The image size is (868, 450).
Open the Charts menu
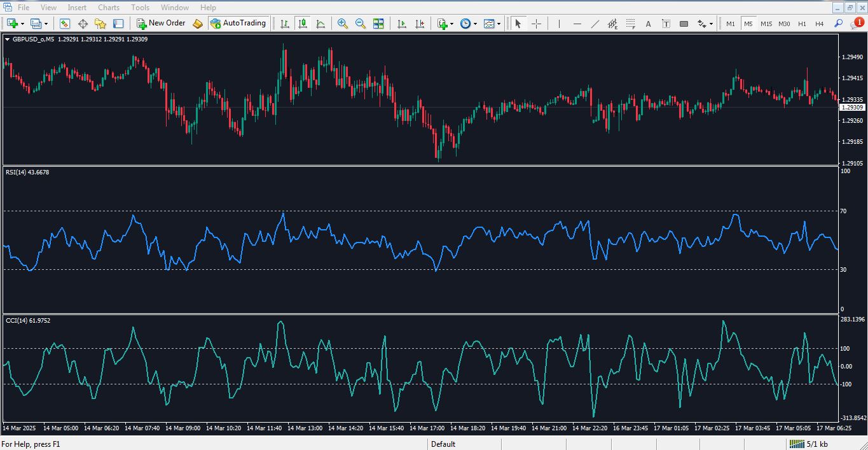coord(108,7)
